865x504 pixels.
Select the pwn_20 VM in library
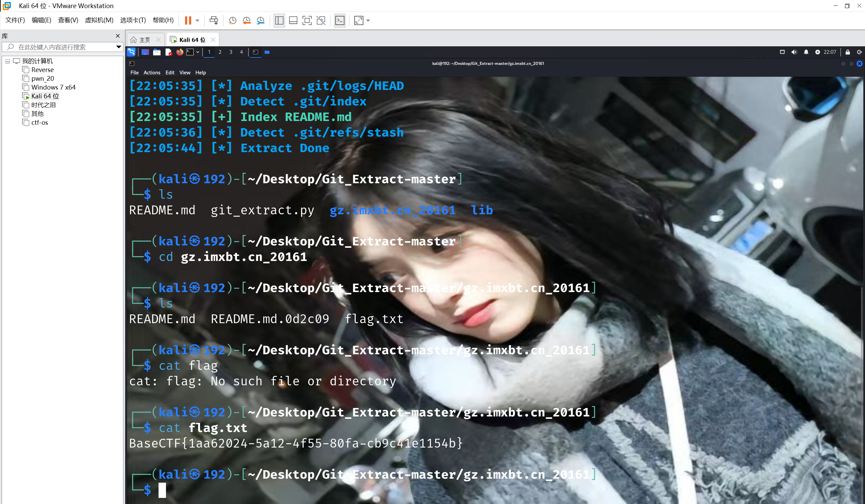click(x=43, y=79)
